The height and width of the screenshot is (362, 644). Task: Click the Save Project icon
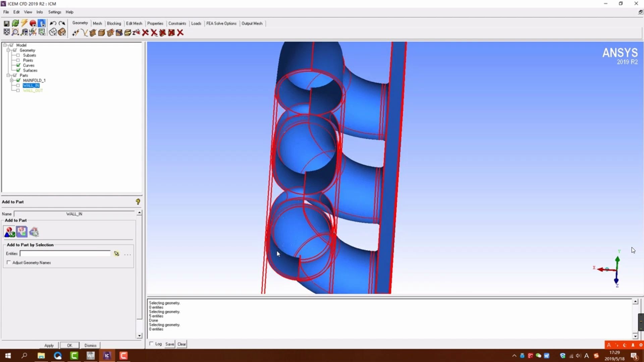pos(6,23)
